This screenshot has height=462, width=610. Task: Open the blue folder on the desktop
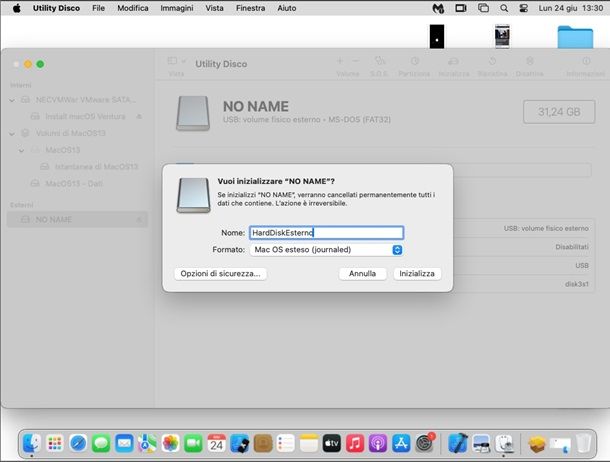tap(575, 37)
